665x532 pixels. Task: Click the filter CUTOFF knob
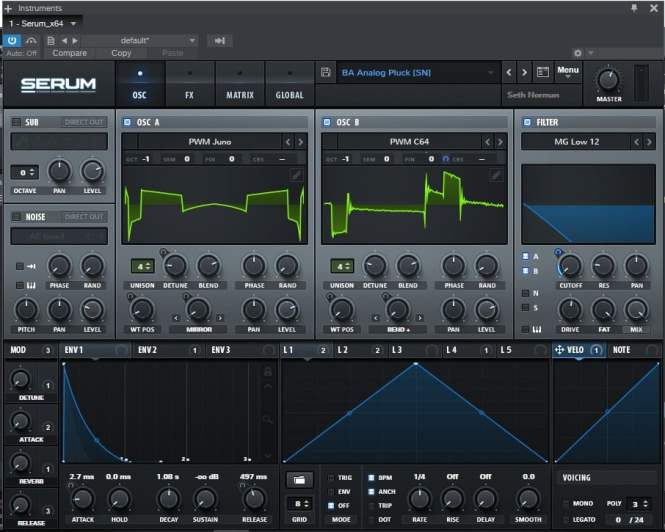click(x=570, y=266)
